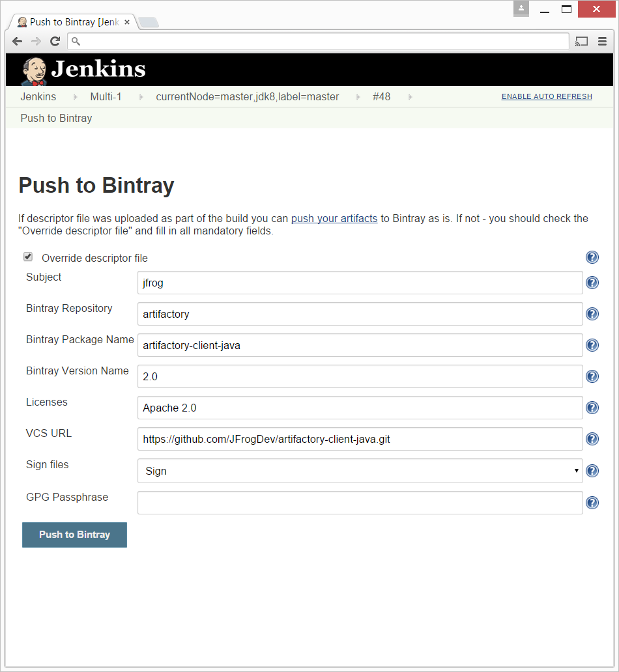Open help icon for Bintray Repository
The height and width of the screenshot is (672, 619).
[592, 314]
